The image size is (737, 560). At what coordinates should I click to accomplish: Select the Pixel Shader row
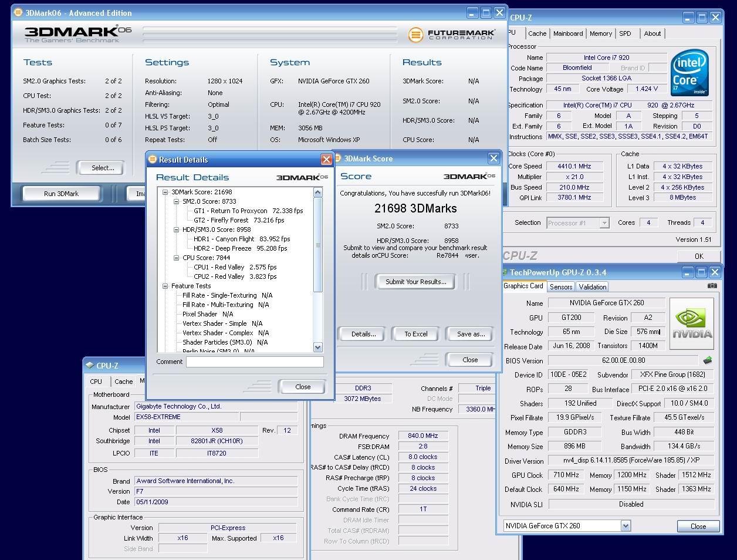tap(208, 314)
